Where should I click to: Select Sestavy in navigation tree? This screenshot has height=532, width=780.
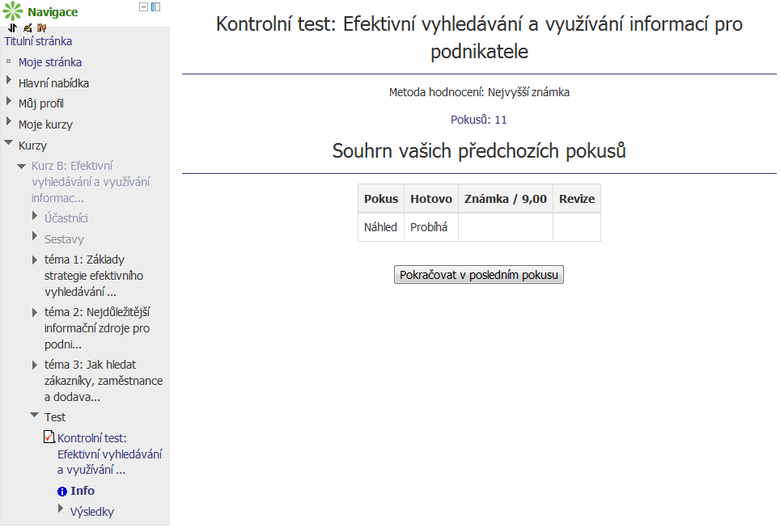(x=64, y=239)
